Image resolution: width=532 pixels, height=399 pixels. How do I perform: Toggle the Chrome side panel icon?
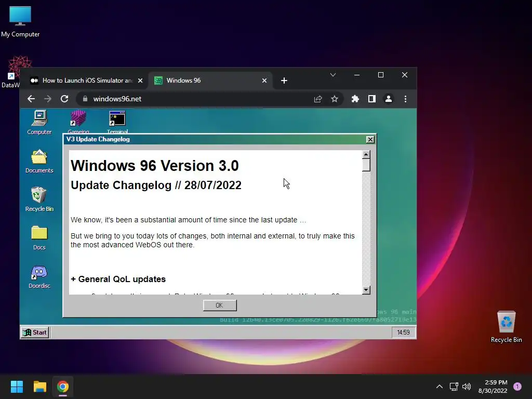pos(372,99)
